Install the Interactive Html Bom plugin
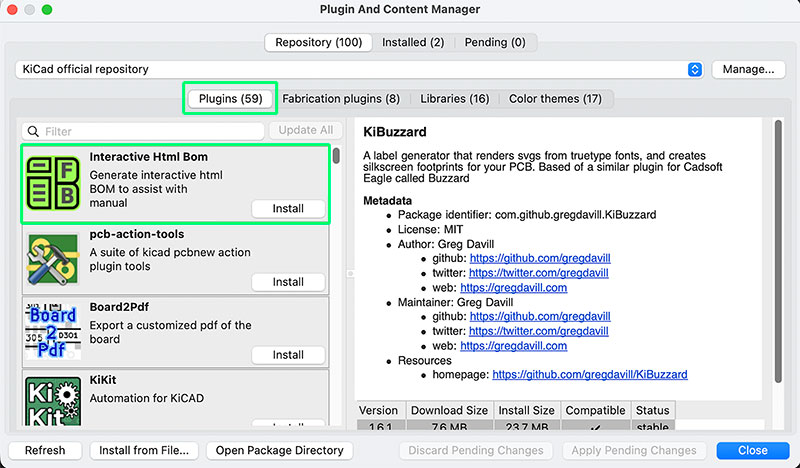The height and width of the screenshot is (468, 800). click(x=288, y=208)
